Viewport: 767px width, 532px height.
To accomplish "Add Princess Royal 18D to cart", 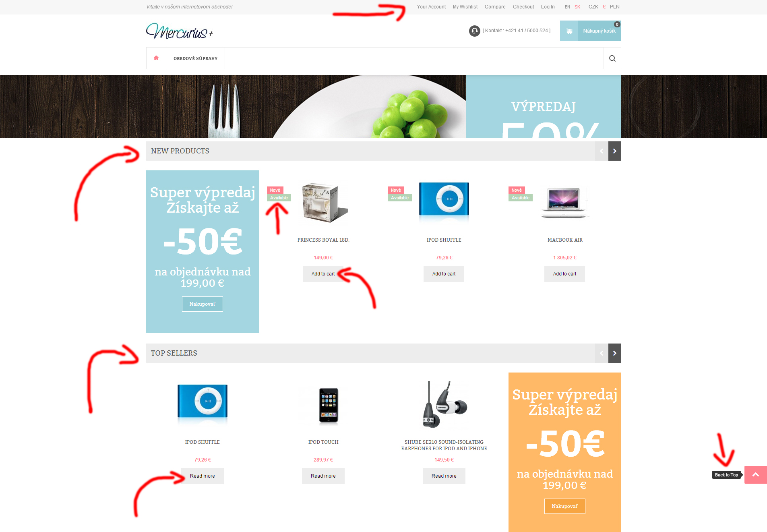I will point(323,274).
